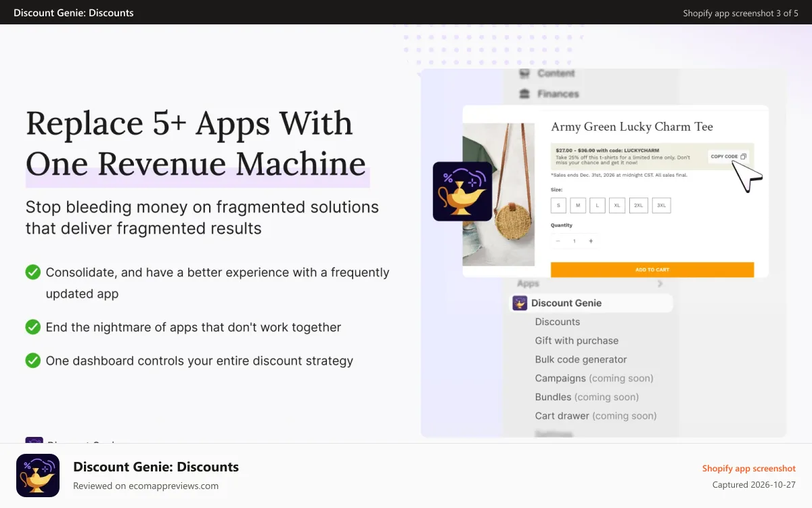Click the Content sidebar icon

click(x=524, y=73)
